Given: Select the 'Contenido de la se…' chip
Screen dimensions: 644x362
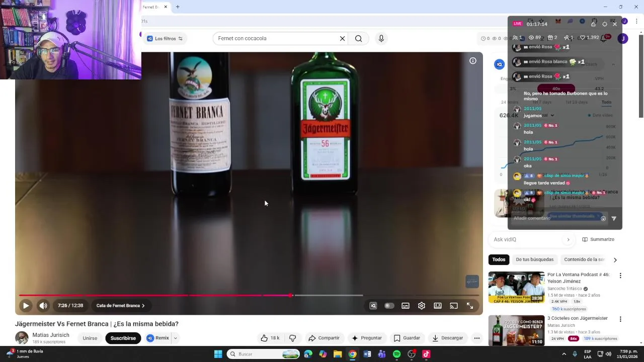Looking at the screenshot, I should pos(584,259).
